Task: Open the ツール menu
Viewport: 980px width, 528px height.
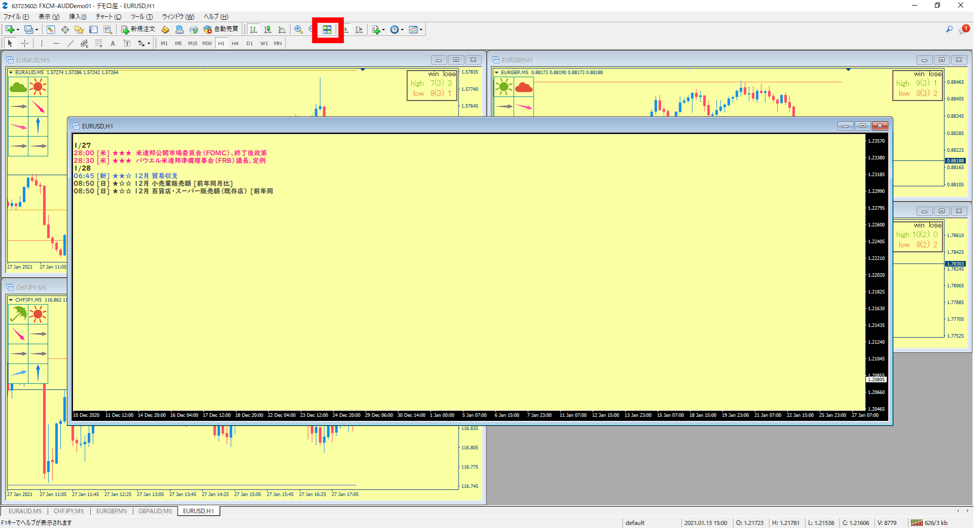Action: tap(142, 17)
